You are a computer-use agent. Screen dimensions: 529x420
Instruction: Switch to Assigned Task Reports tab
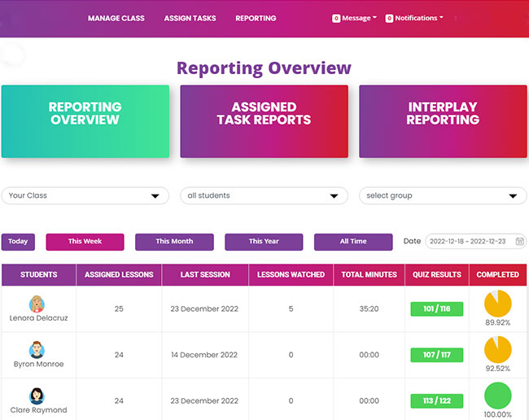264,121
